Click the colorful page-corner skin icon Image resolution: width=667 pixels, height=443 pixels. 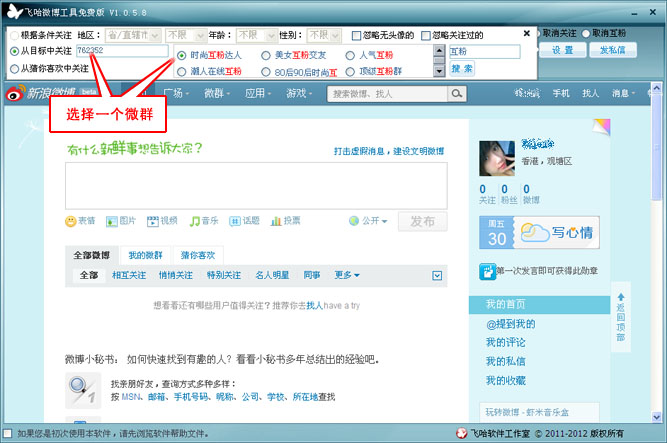coord(601,127)
